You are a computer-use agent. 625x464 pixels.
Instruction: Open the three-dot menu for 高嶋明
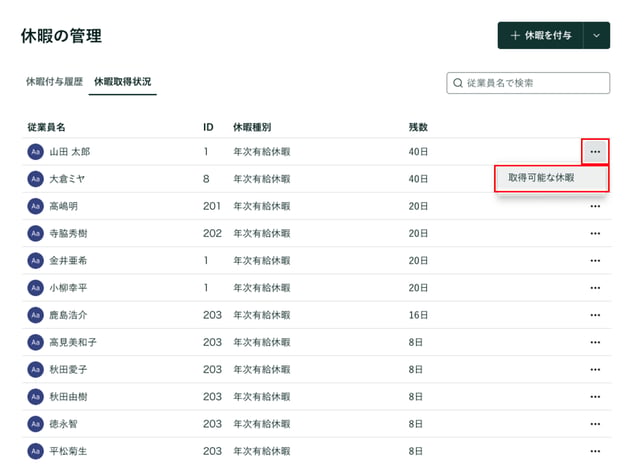(595, 206)
